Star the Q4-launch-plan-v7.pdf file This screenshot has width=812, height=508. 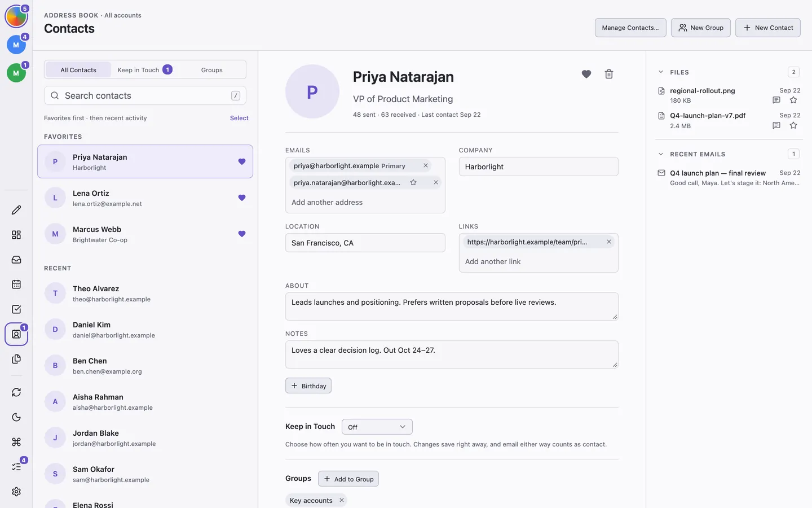click(x=793, y=125)
